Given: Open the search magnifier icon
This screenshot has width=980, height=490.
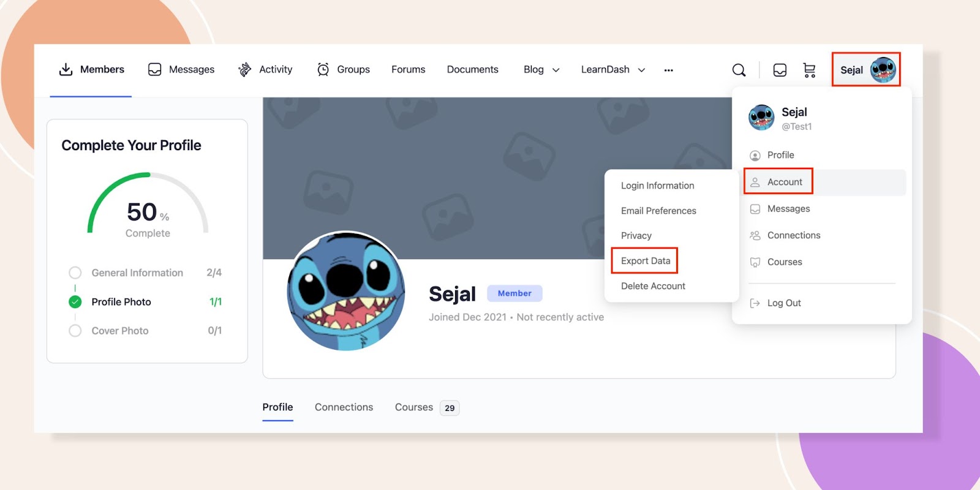Looking at the screenshot, I should [x=739, y=70].
